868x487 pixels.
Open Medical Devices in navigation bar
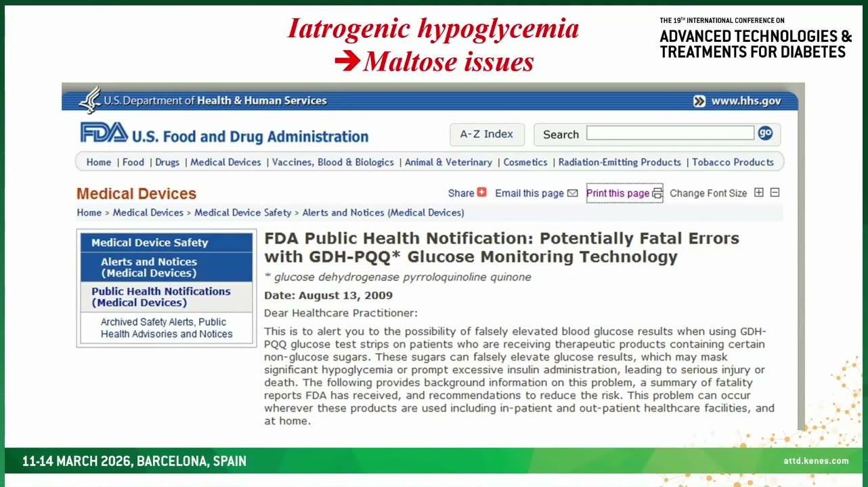[x=225, y=162]
